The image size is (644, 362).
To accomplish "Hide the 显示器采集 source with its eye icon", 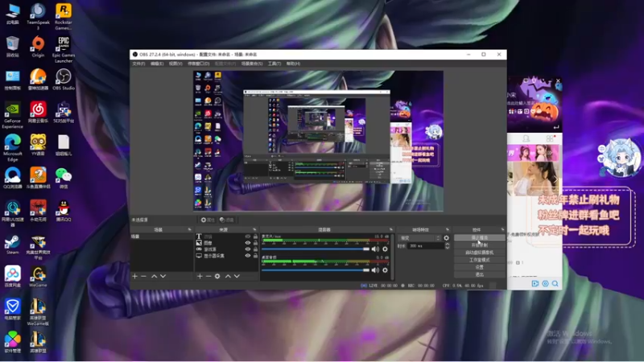I will pos(248,255).
